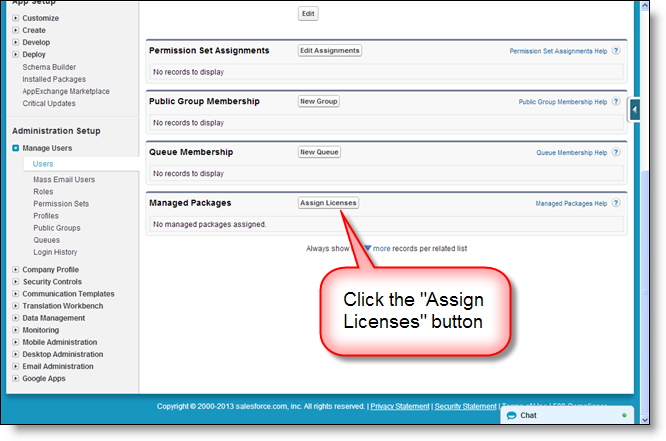The height and width of the screenshot is (441, 666).
Task: Click the show more records arrow icon
Action: click(366, 248)
